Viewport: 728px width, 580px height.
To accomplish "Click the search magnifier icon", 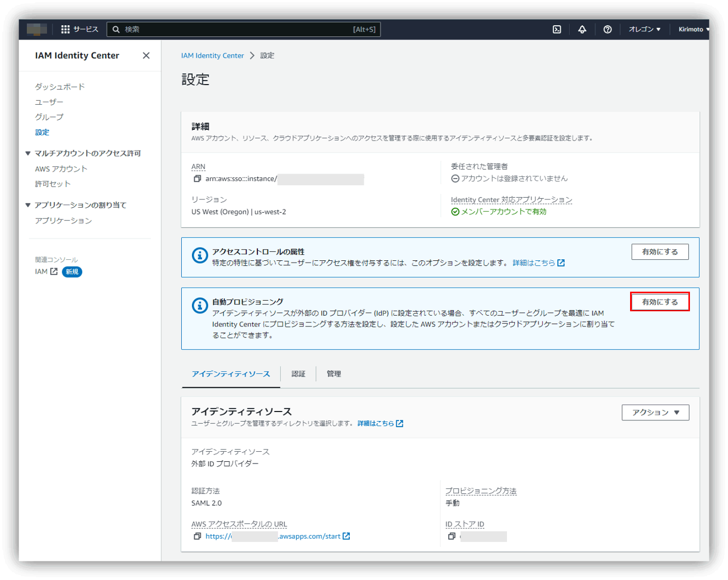I will point(116,29).
